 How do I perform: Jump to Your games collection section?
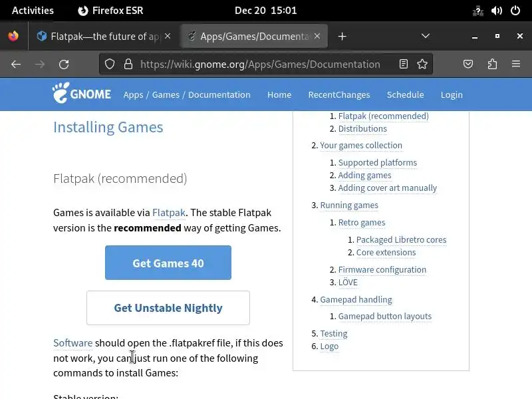coord(361,146)
